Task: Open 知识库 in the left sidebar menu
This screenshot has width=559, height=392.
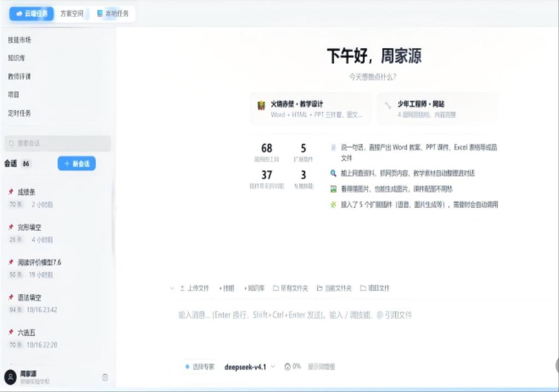Action: pos(16,58)
